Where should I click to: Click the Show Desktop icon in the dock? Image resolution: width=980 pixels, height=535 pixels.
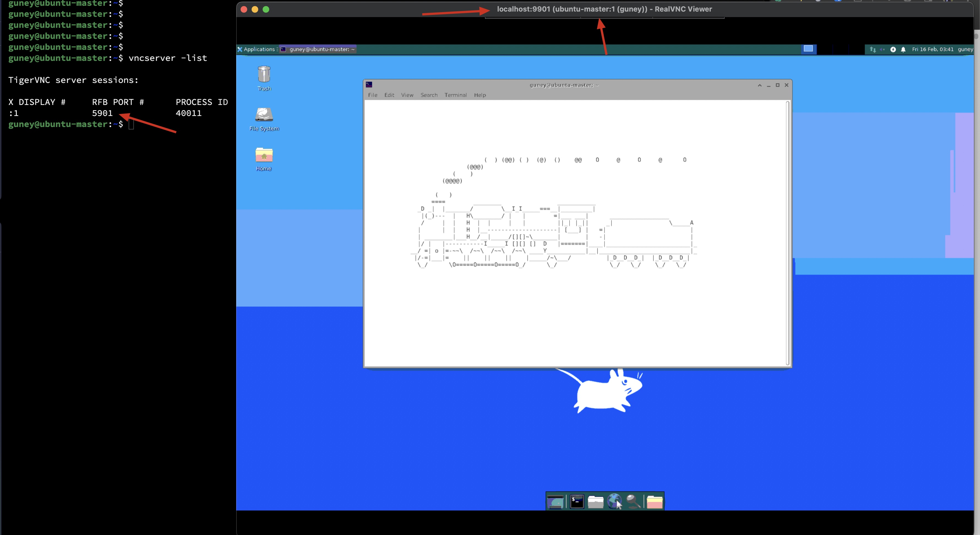(556, 501)
